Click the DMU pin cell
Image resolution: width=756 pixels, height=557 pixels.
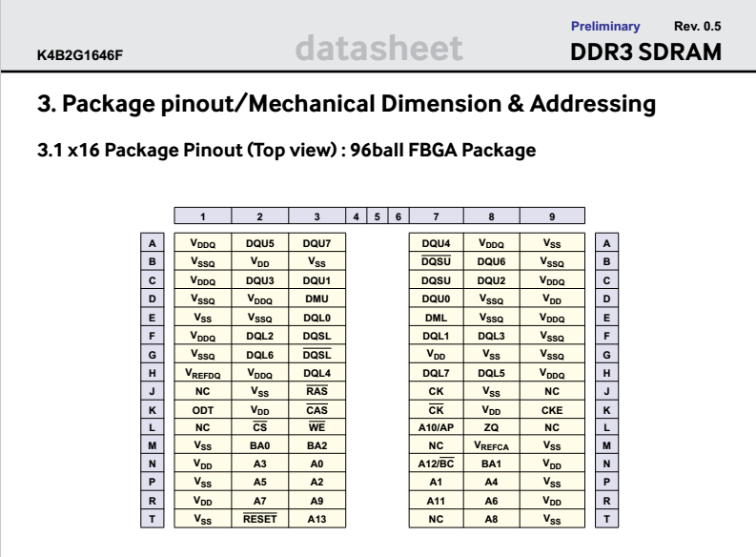pos(317,298)
